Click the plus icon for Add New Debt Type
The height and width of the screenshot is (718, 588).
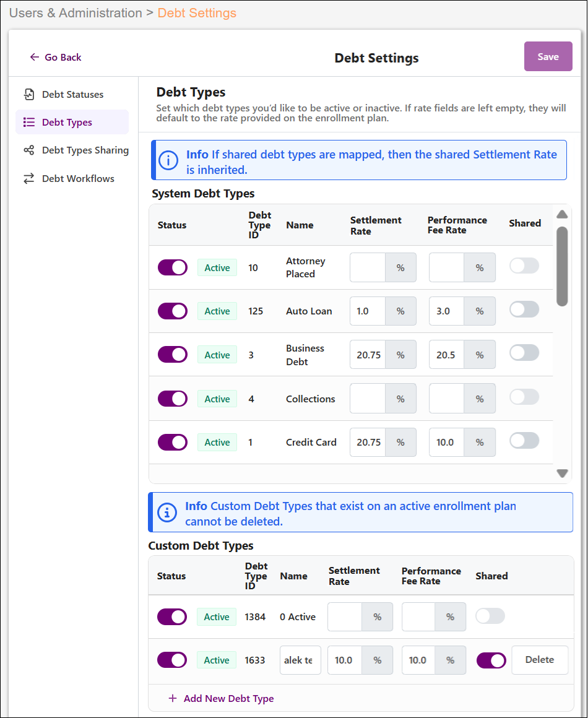(x=173, y=698)
